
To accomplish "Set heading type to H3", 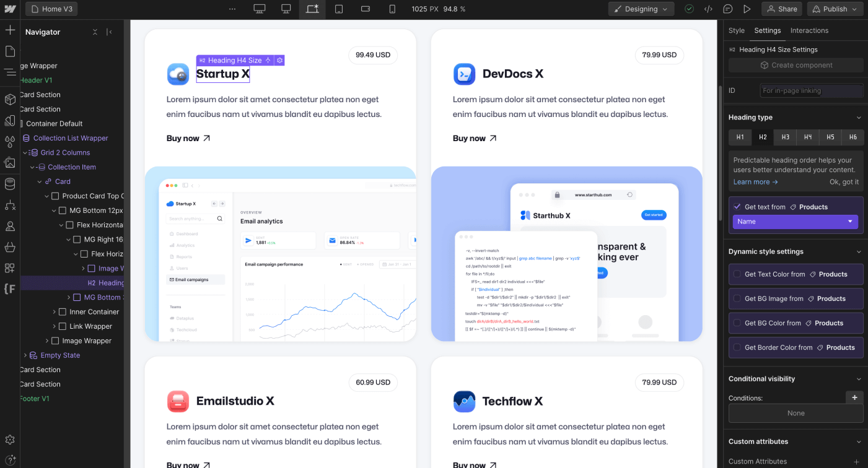I will (x=785, y=137).
